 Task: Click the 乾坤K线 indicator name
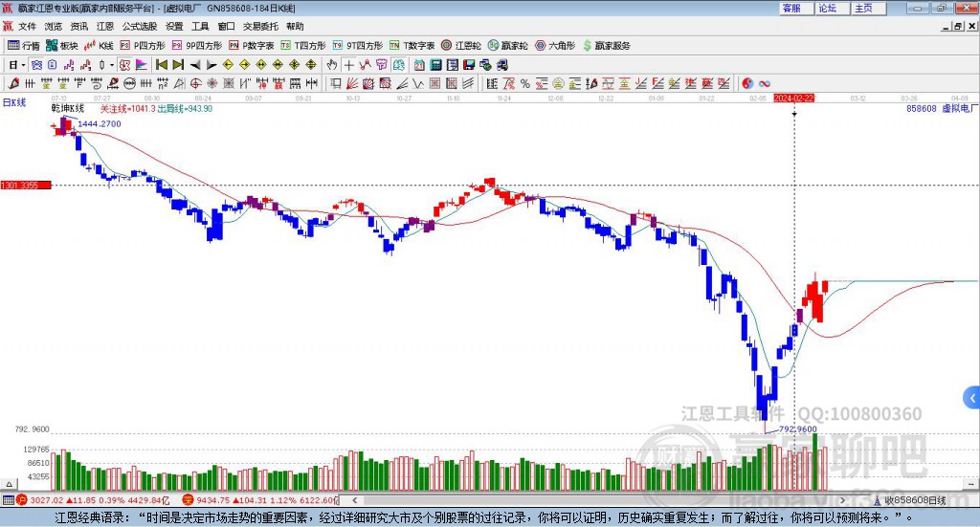(68, 109)
